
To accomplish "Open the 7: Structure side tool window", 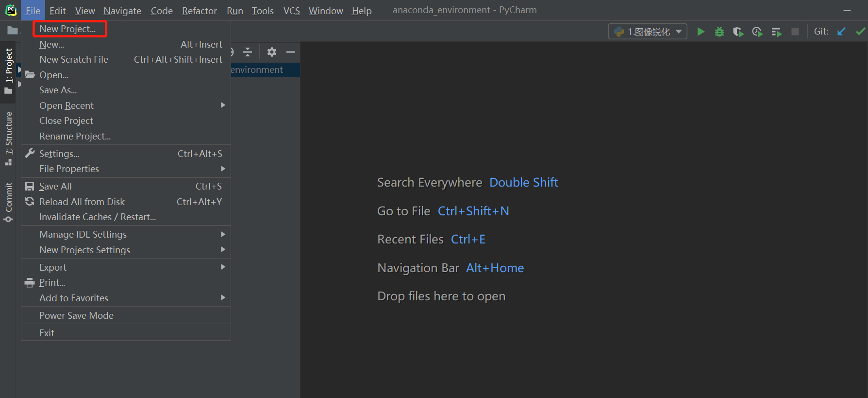I will pos(8,138).
